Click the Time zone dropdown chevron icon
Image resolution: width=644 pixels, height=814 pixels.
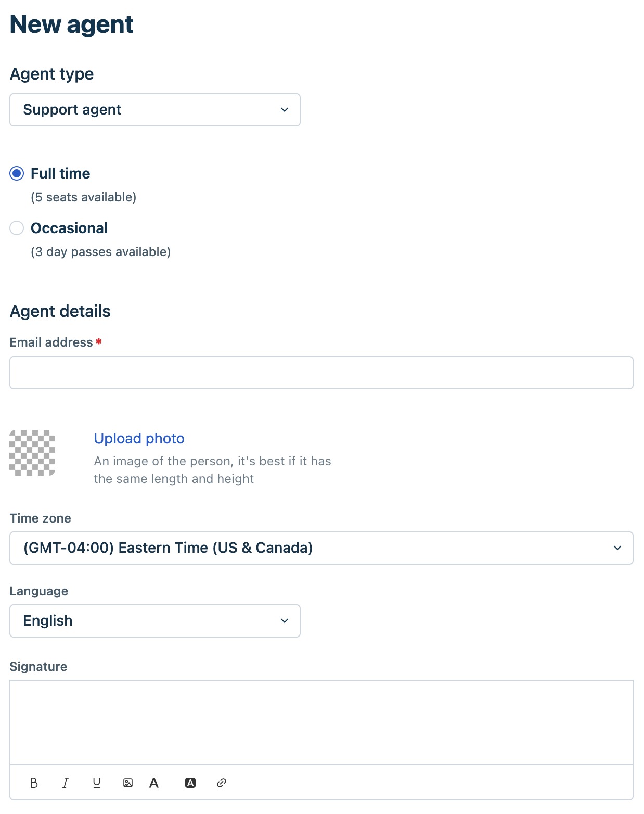[617, 548]
